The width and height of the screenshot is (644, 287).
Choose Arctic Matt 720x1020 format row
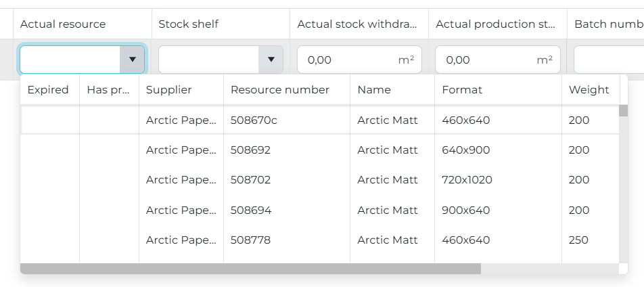pos(467,180)
